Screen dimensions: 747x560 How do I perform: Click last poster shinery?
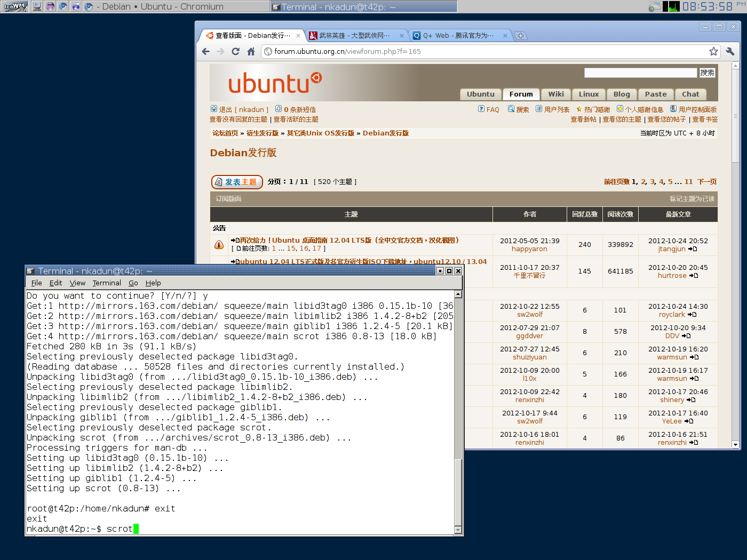tap(672, 400)
